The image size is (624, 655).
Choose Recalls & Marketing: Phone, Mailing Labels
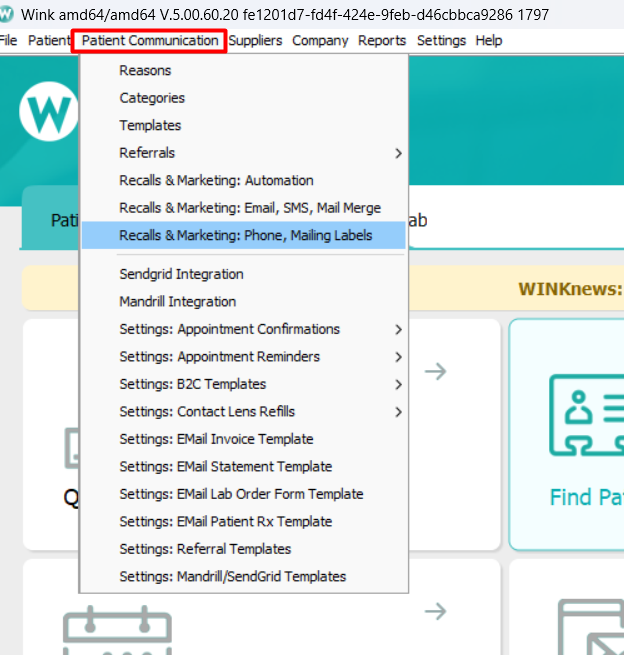click(x=244, y=235)
